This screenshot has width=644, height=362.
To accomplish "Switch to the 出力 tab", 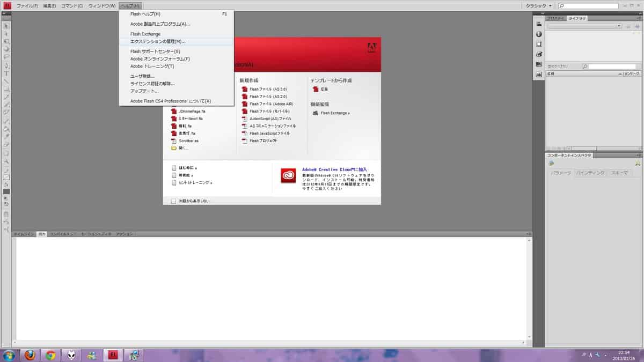I will (42, 234).
